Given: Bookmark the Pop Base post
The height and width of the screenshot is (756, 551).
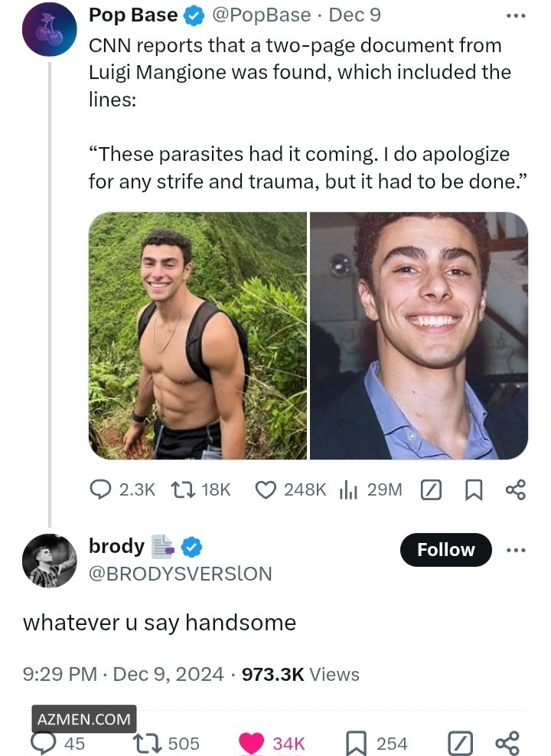Looking at the screenshot, I should [474, 489].
